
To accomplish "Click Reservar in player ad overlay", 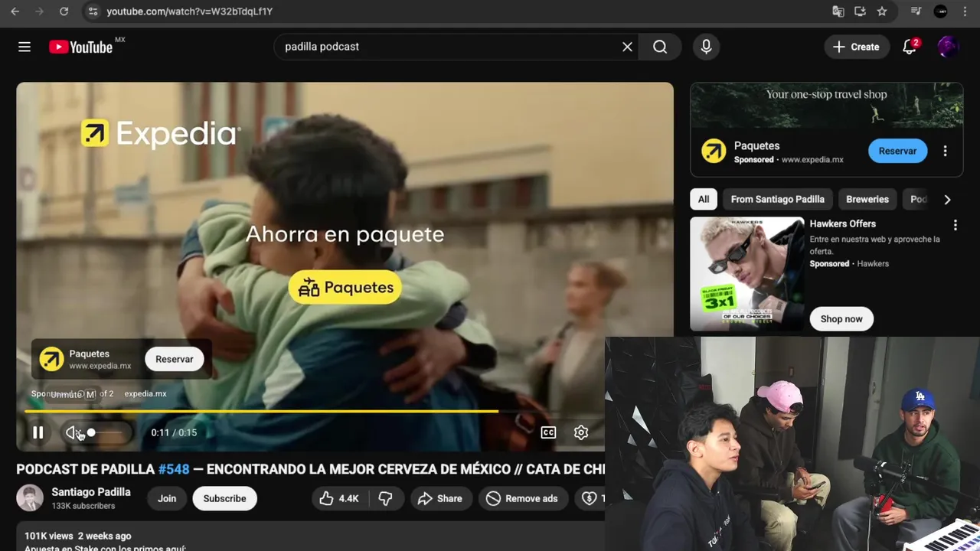I will pyautogui.click(x=175, y=359).
